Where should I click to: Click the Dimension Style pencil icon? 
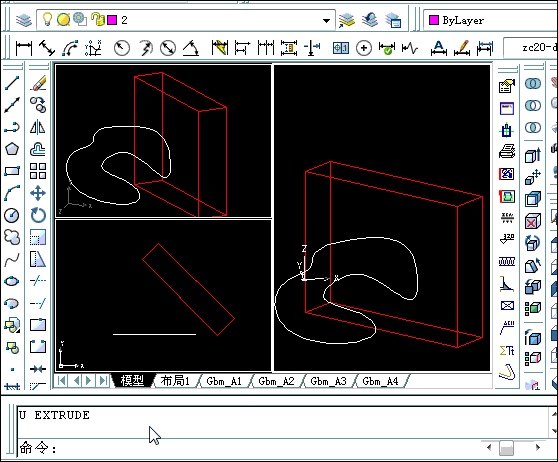pyautogui.click(x=462, y=48)
